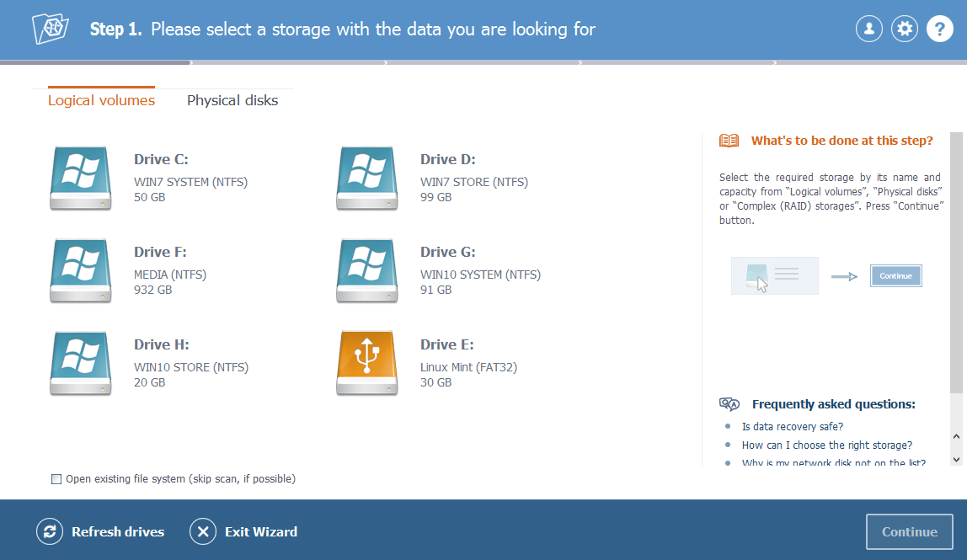
Task: Select the Drive D: WIN7 STORE icon
Action: (x=366, y=178)
